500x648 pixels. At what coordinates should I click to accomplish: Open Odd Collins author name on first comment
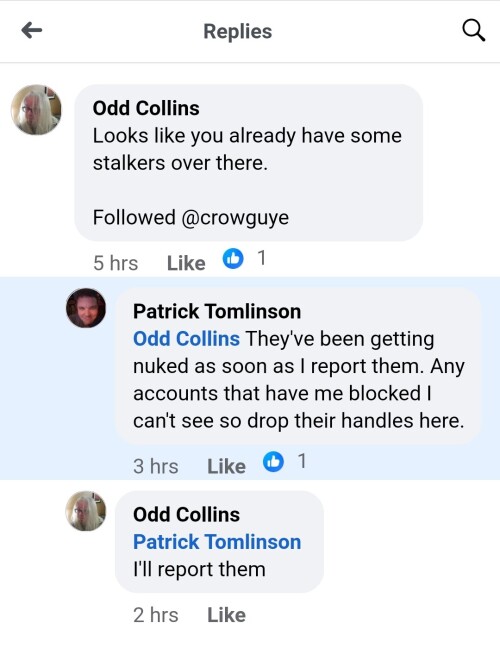(146, 108)
